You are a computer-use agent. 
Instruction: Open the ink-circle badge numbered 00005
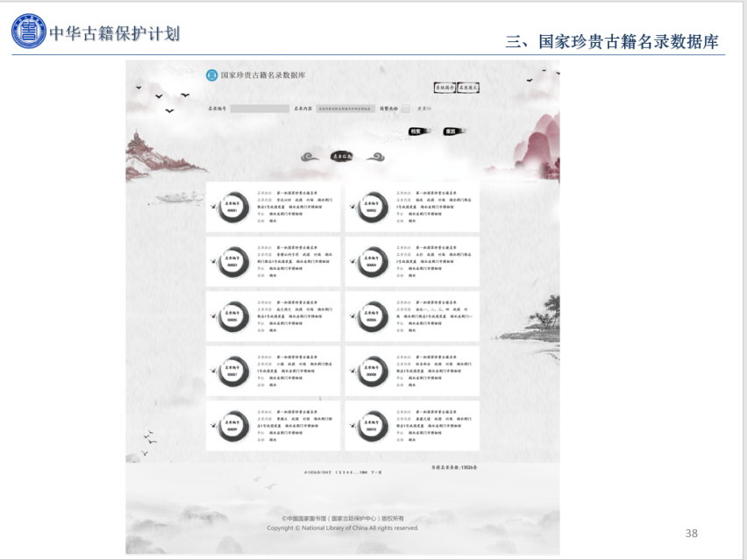[232, 315]
